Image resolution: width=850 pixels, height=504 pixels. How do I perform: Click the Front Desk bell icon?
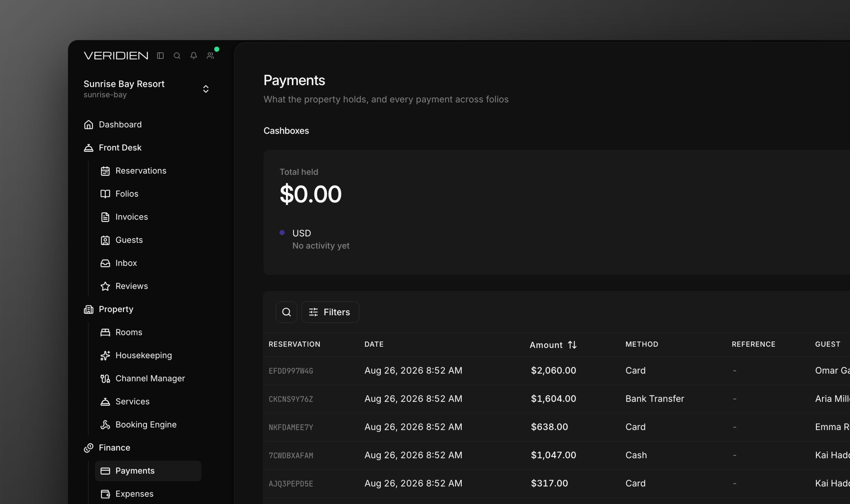89,148
